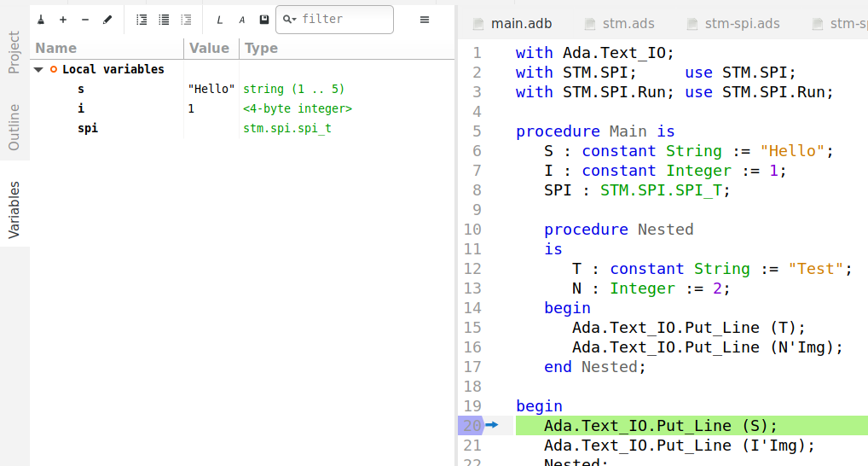Image resolution: width=868 pixels, height=466 pixels.
Task: Open the hamburger menu of Variables view
Action: click(x=425, y=20)
